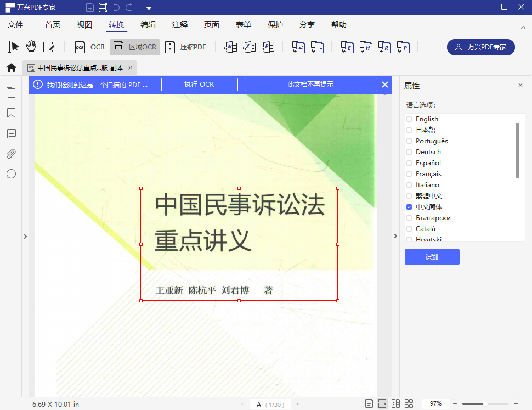Enable the English OCR language checkbox
Viewport: 532px width, 410px height.
409,119
